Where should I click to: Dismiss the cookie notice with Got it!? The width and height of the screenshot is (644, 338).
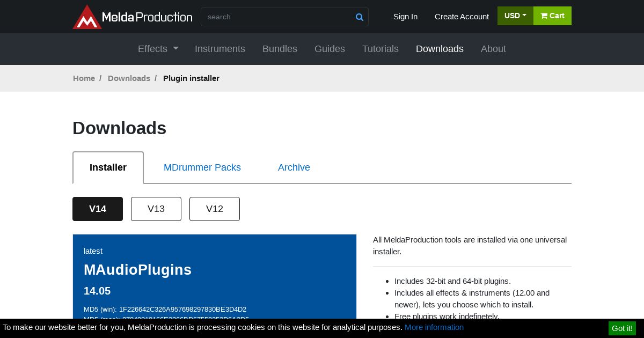tap(622, 328)
